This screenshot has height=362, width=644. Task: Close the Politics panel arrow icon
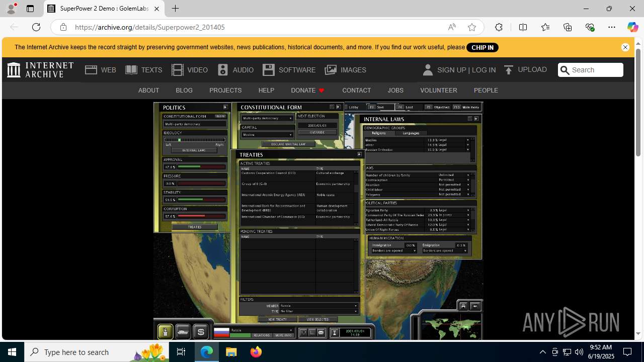(225, 107)
